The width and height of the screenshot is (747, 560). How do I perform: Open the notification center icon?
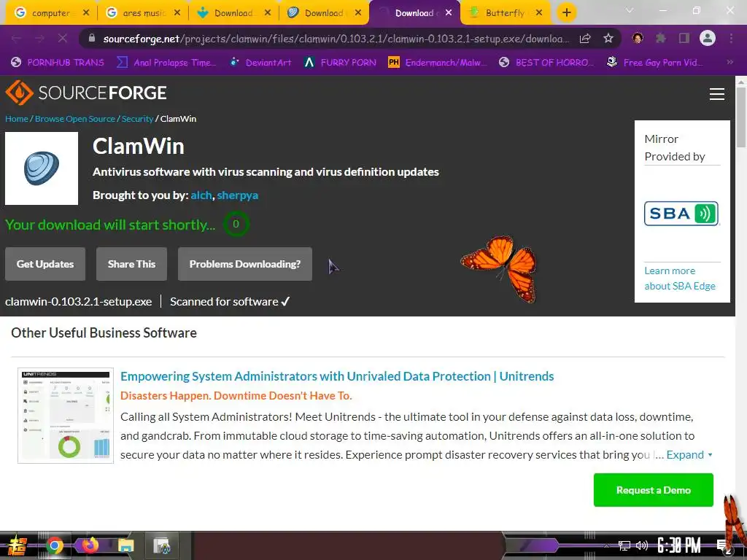point(724,547)
